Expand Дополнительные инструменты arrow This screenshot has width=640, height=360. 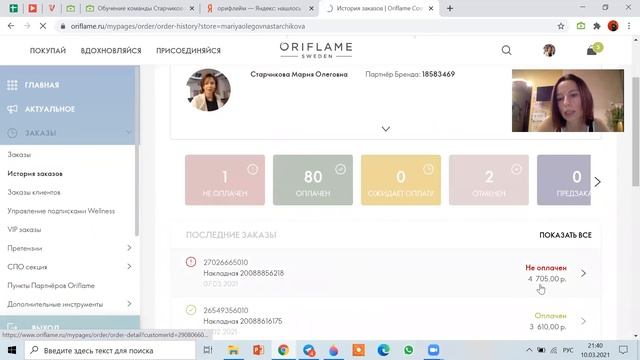click(x=129, y=304)
